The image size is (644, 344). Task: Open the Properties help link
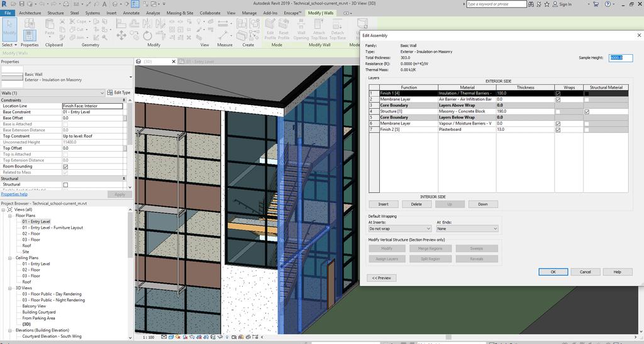pos(14,194)
